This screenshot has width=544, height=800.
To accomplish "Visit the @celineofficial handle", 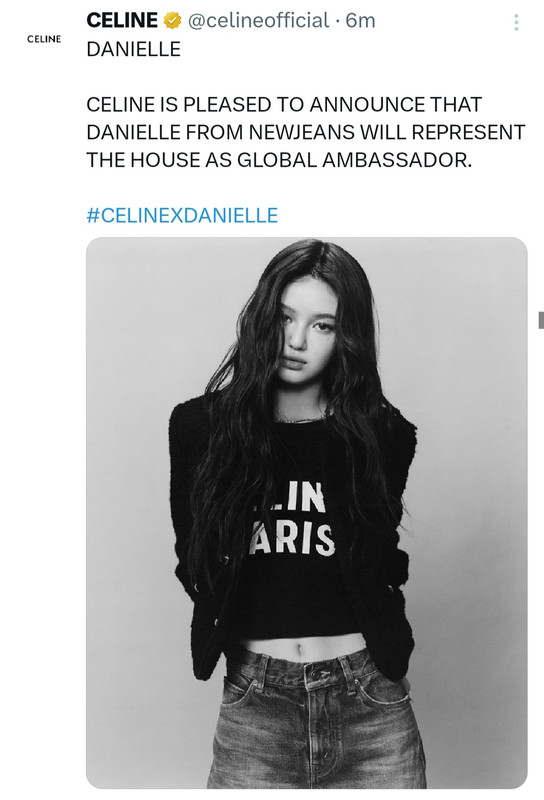I will click(x=259, y=21).
